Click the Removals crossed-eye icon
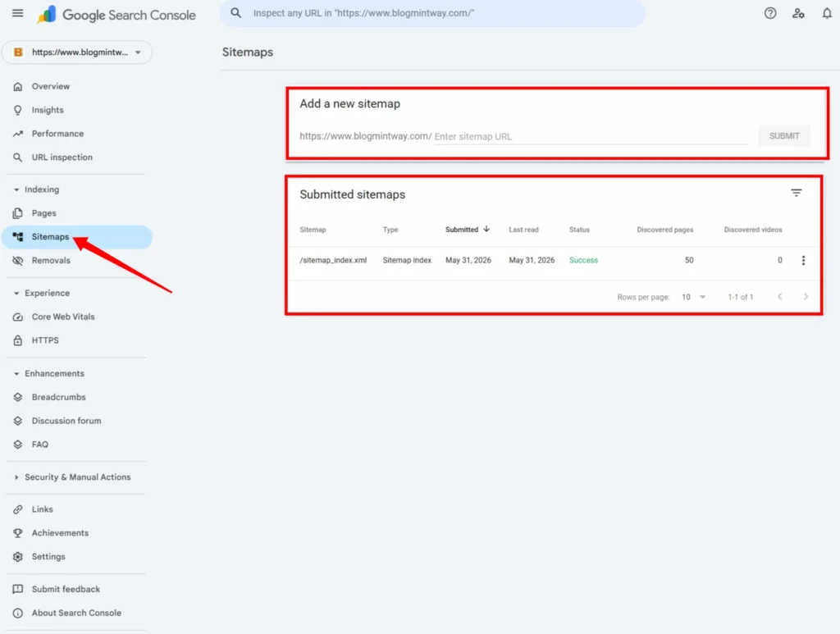 point(18,260)
